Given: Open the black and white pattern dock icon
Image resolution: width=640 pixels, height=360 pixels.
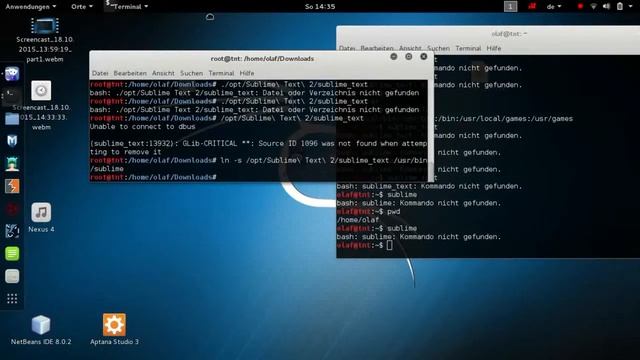Looking at the screenshot, I should [x=12, y=231].
